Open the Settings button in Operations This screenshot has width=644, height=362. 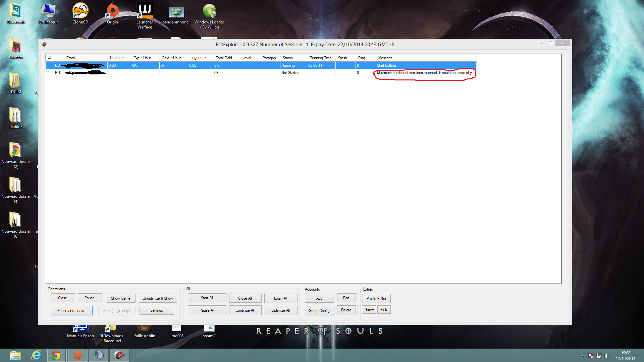(x=156, y=310)
